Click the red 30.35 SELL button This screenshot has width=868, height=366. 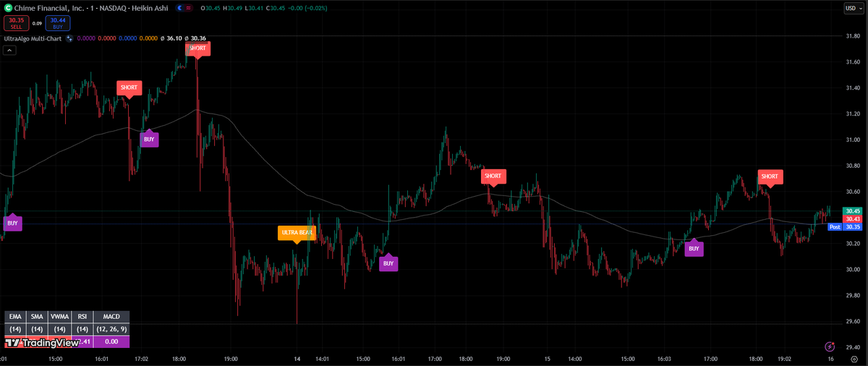pyautogui.click(x=16, y=23)
